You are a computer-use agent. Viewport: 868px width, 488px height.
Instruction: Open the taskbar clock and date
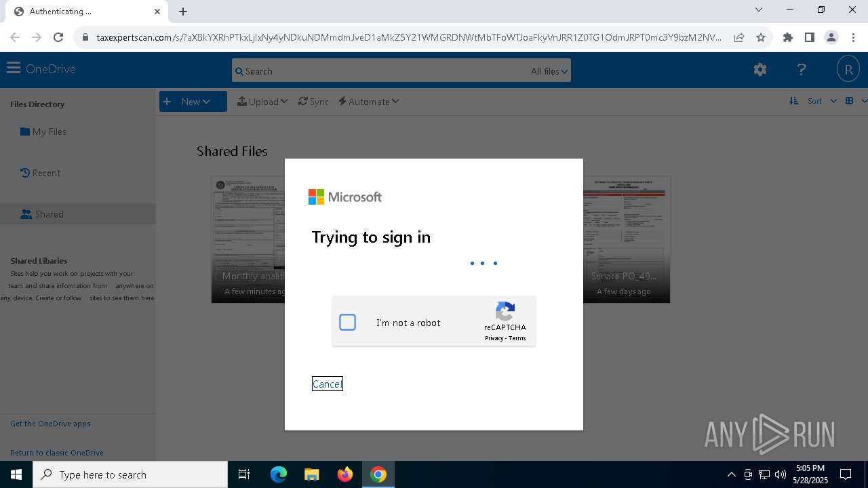click(810, 474)
